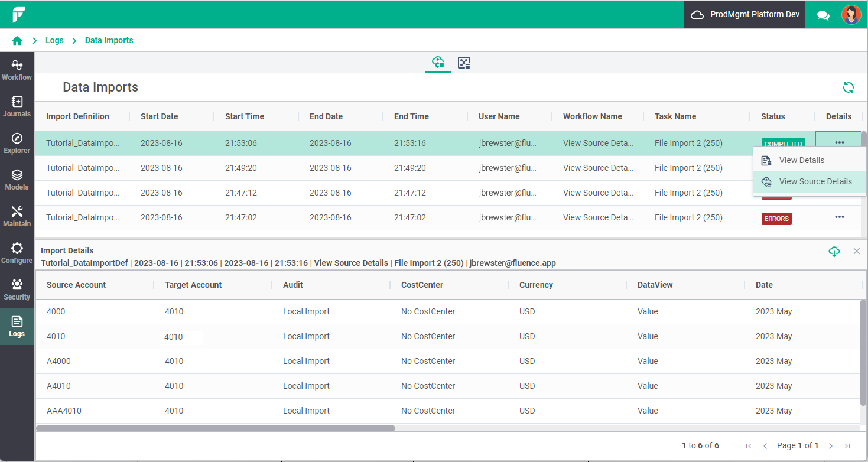868x462 pixels.
Task: Select the Data Imports icon tab
Action: [x=438, y=63]
